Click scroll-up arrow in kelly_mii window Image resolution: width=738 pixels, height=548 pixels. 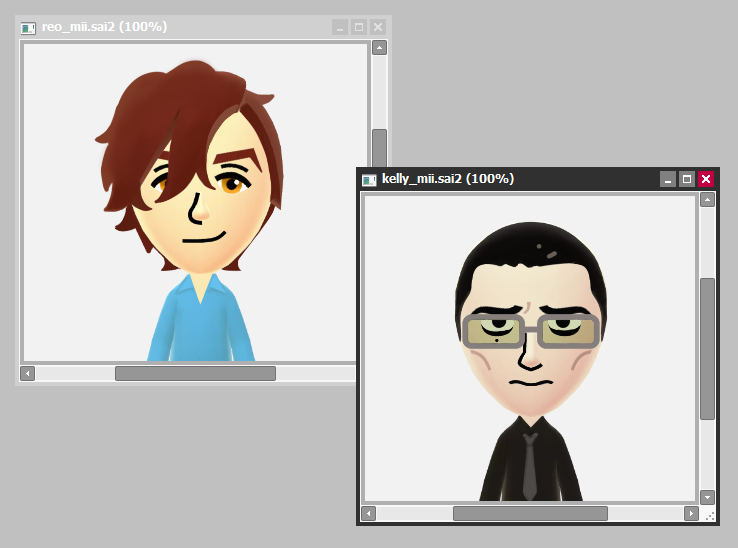coord(707,200)
